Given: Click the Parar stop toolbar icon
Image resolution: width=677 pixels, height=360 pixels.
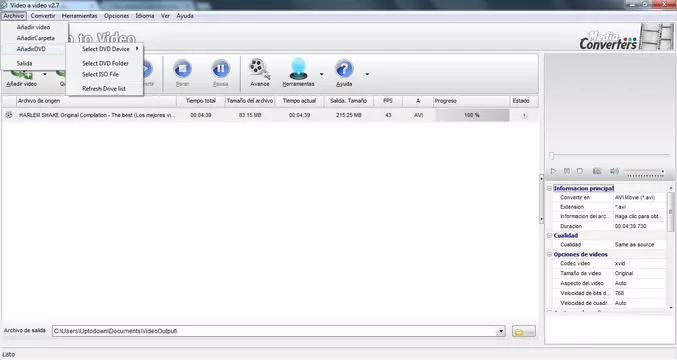Looking at the screenshot, I should tap(182, 69).
